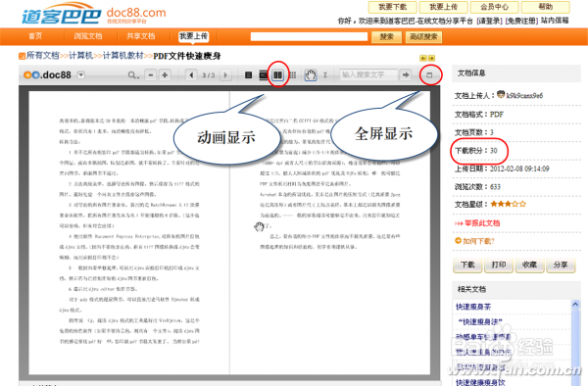Open related document “快速瘦身法”
This screenshot has width=588, height=386.
tap(480, 322)
